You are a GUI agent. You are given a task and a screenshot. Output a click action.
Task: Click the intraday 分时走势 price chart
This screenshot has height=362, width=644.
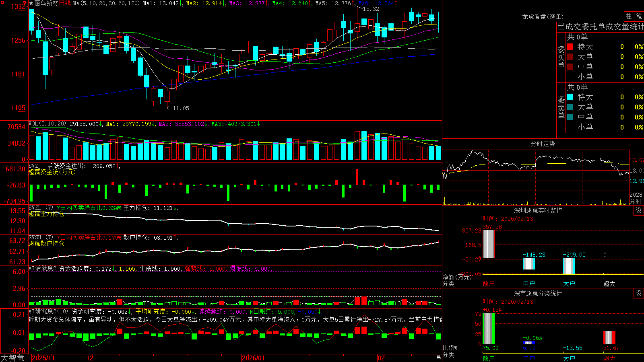click(x=536, y=170)
